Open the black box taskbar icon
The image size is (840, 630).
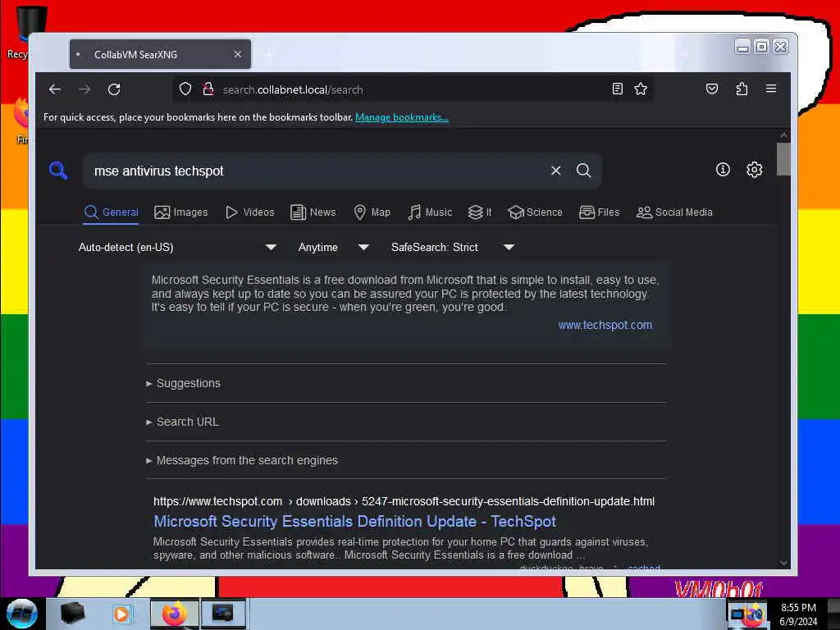[72, 614]
